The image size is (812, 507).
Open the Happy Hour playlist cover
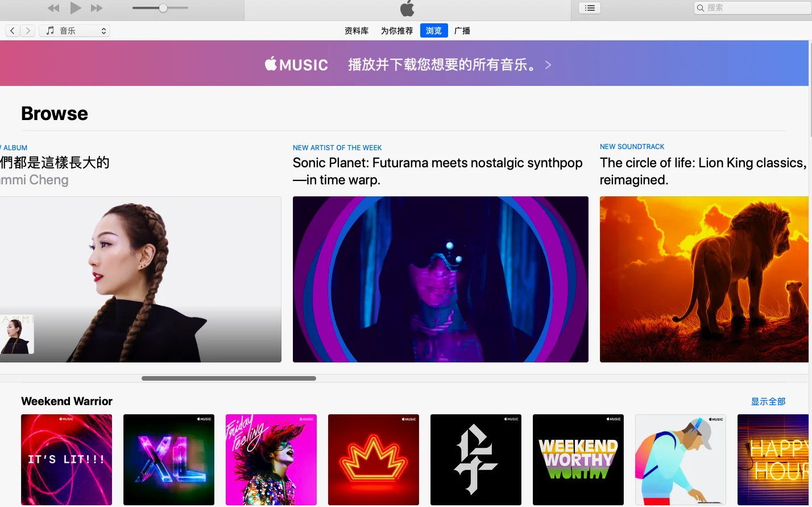point(773,460)
